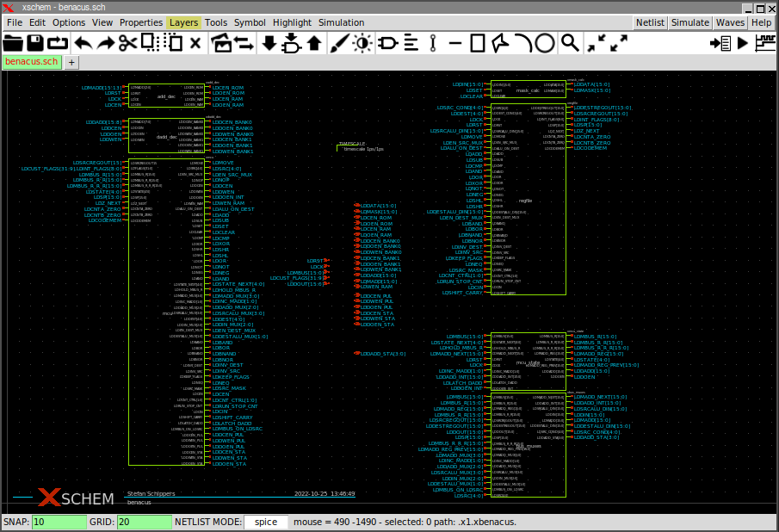
Task: Save the schematic with the floppy disk icon
Action: tap(35, 42)
